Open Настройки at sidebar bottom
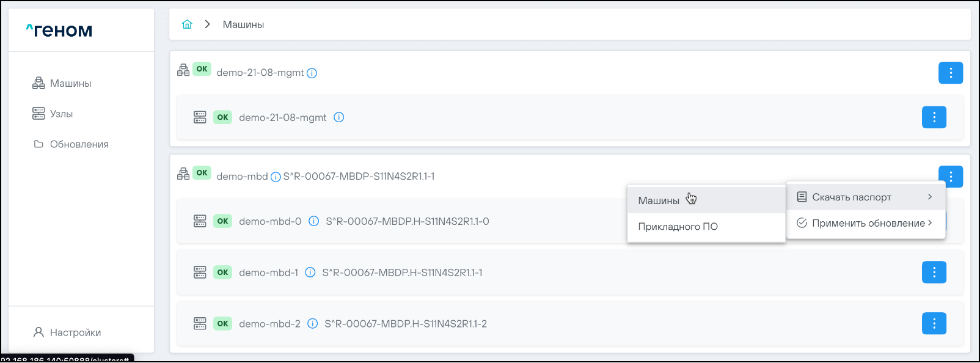The height and width of the screenshot is (363, 980). 75,332
